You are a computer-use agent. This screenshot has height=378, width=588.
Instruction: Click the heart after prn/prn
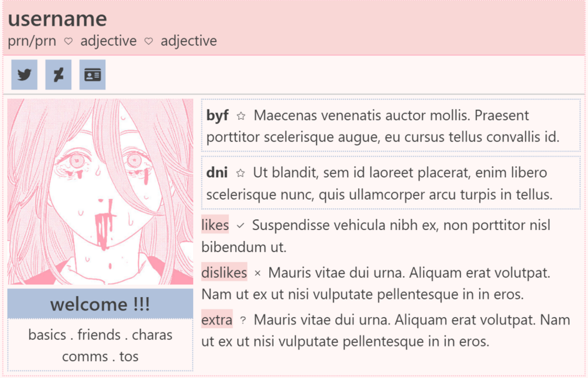coord(68,41)
